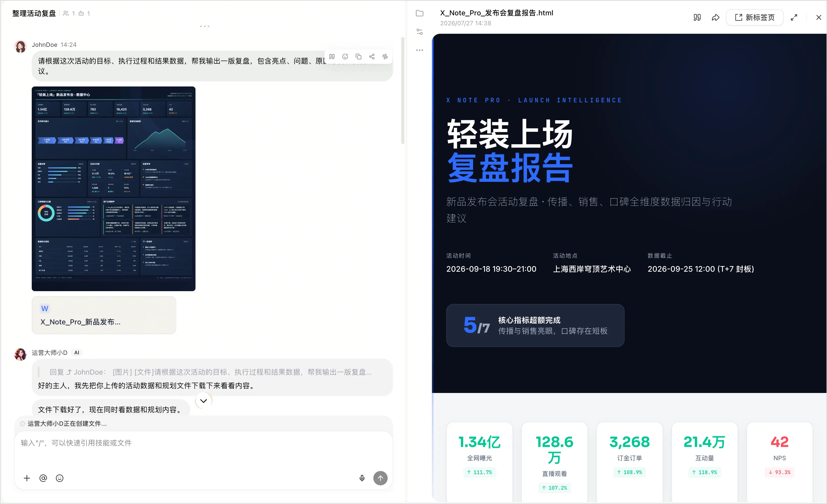Screen dimensions: 827x504
Task: Click the 整理活动复盘 chat title
Action: [34, 13]
